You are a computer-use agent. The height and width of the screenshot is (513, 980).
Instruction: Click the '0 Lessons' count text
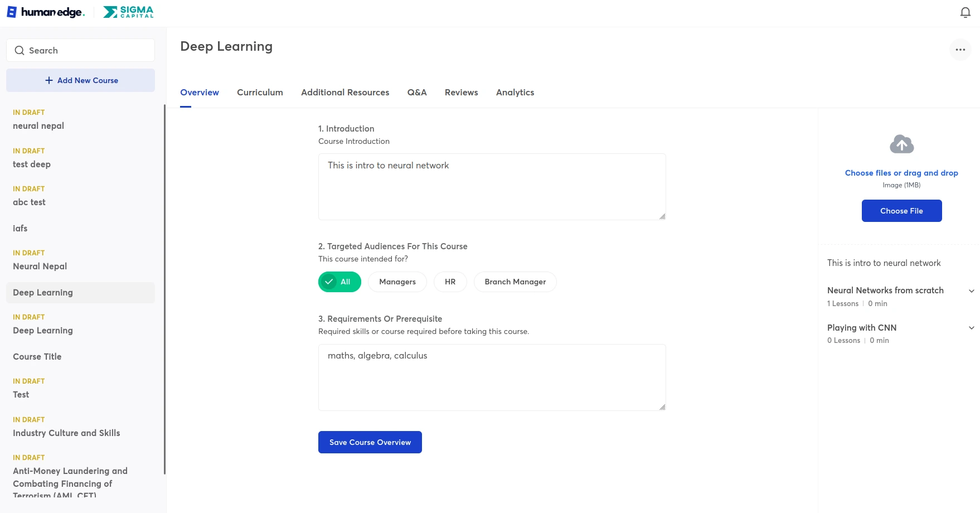click(x=843, y=341)
